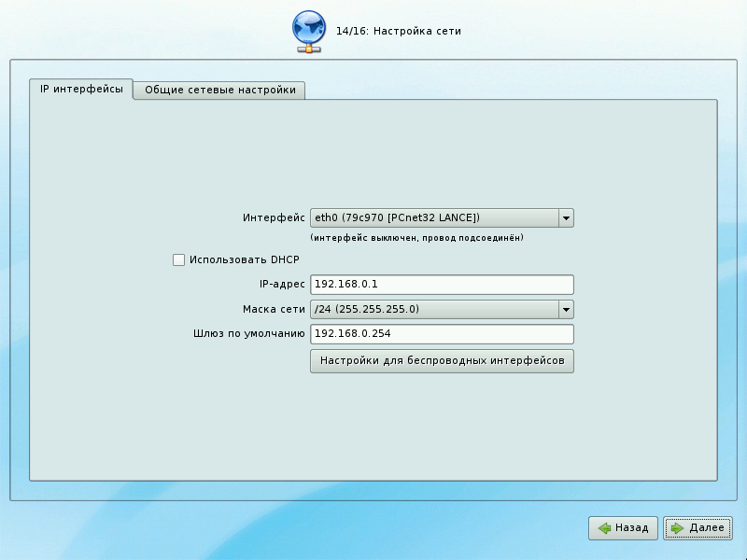Go back with the Назад button

coord(623,528)
